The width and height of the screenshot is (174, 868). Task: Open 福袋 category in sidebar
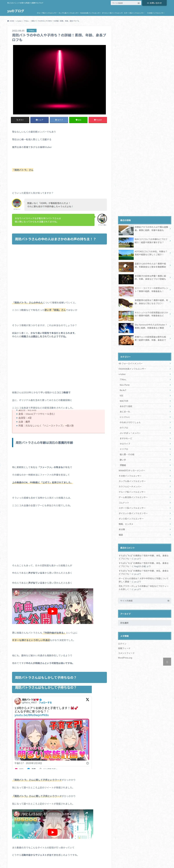click(x=145, y=535)
